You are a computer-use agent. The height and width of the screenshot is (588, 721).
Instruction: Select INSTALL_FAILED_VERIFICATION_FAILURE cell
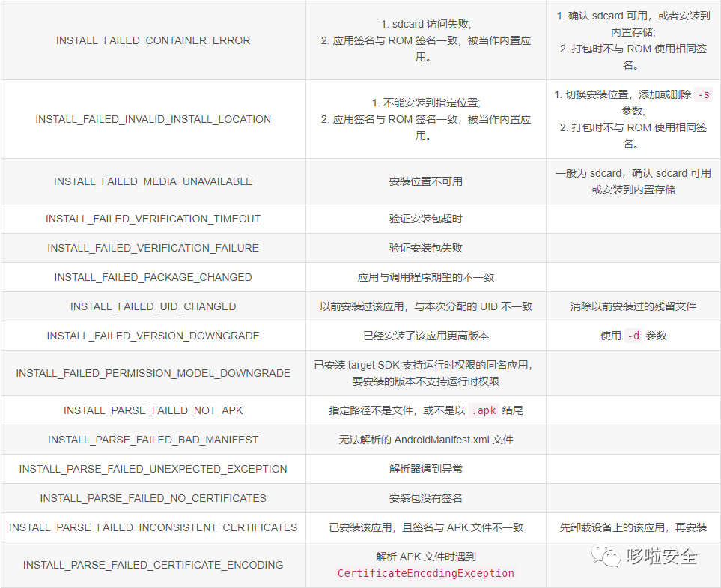click(x=153, y=248)
